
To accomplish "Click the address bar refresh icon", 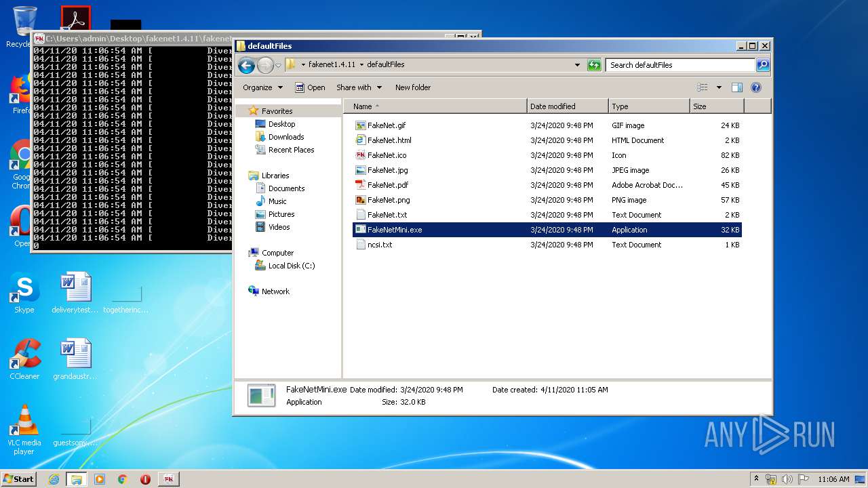I will [x=594, y=65].
